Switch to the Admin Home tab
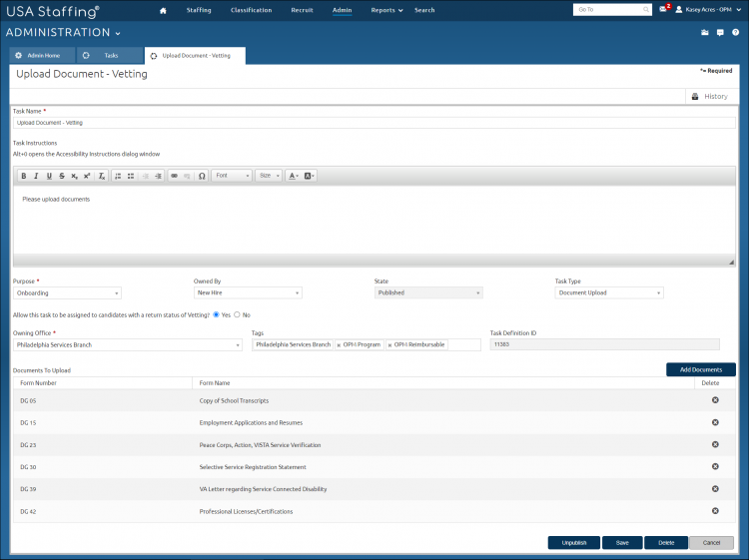 (43, 55)
